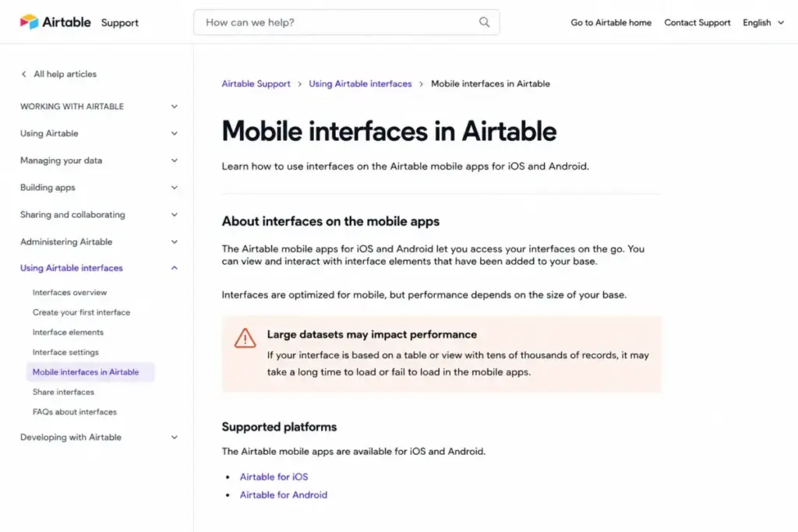Viewport: 798px width, 532px height.
Task: Select Building apps sidebar item
Action: pos(48,188)
